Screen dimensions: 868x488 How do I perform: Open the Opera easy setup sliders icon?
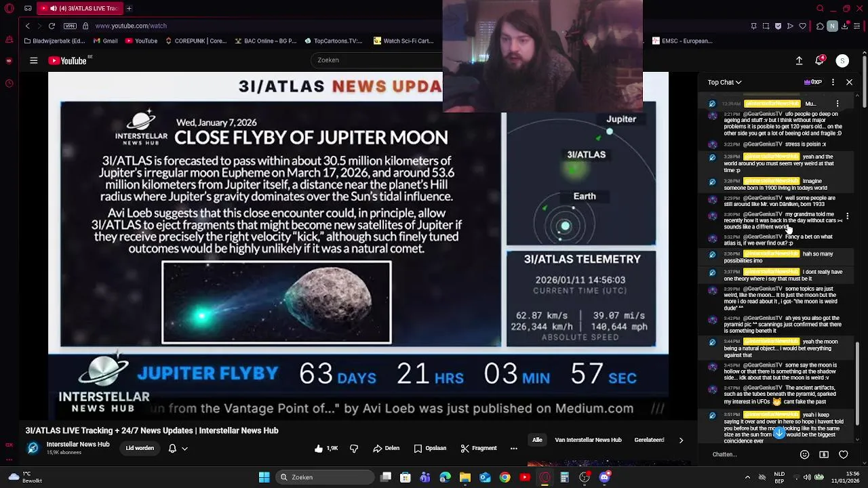pyautogui.click(x=857, y=26)
